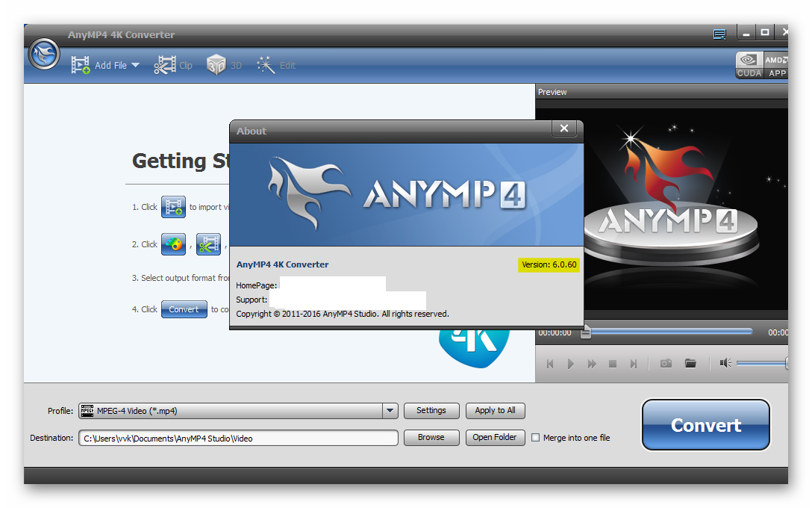Skip to next item in preview

pyautogui.click(x=634, y=364)
